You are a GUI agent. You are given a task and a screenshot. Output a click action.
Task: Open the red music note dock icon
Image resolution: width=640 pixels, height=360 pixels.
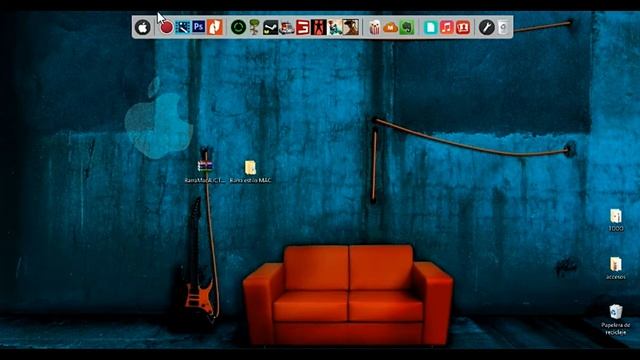447,27
